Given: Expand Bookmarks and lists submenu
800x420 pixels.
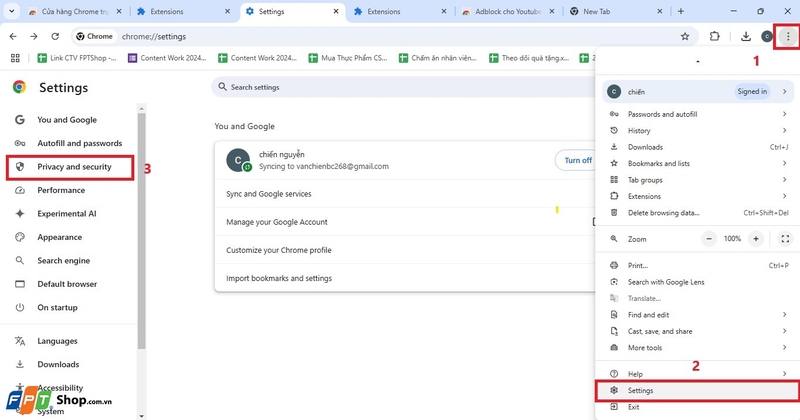Looking at the screenshot, I should [x=697, y=163].
